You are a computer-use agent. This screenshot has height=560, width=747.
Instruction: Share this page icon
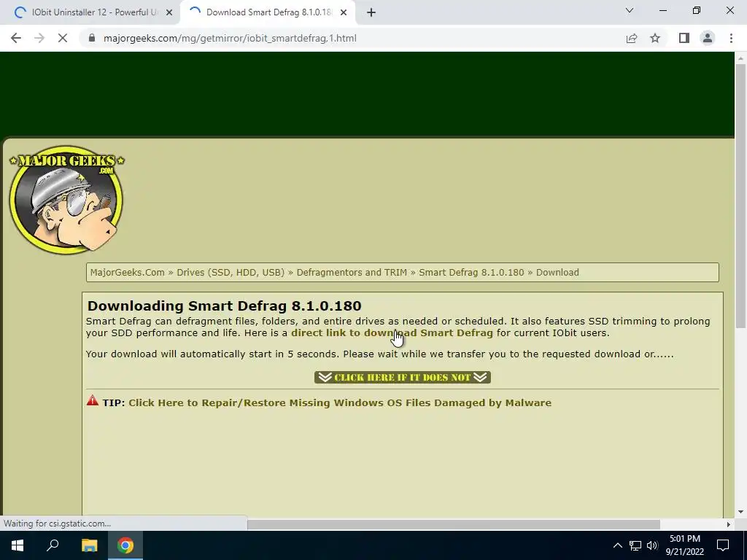632,38
